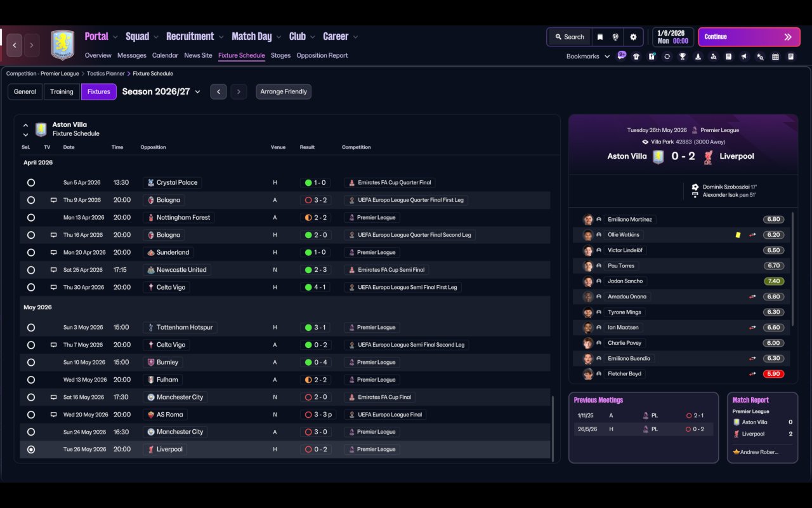Click the date and time display 1/6/2026
Screen dimensions: 812x508
(x=672, y=37)
